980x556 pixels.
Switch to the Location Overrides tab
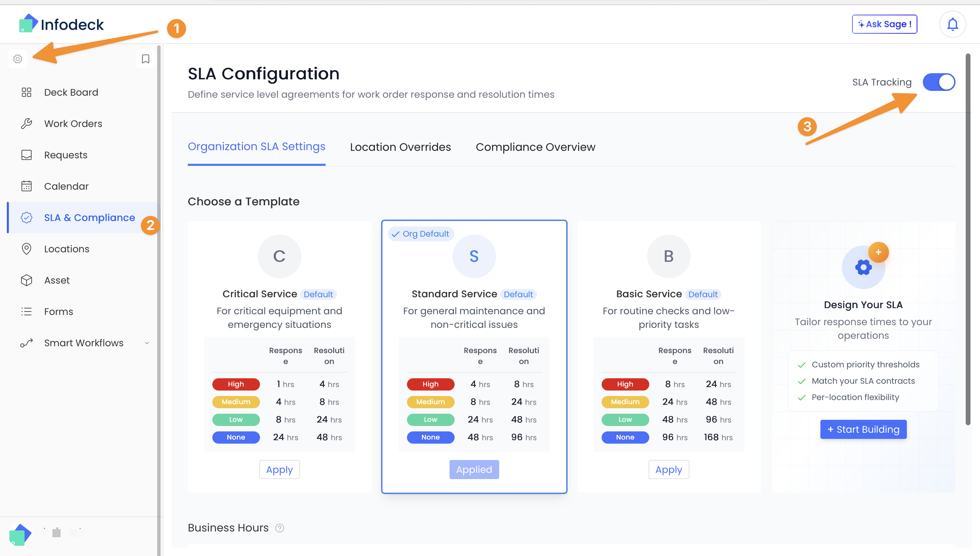pos(400,147)
